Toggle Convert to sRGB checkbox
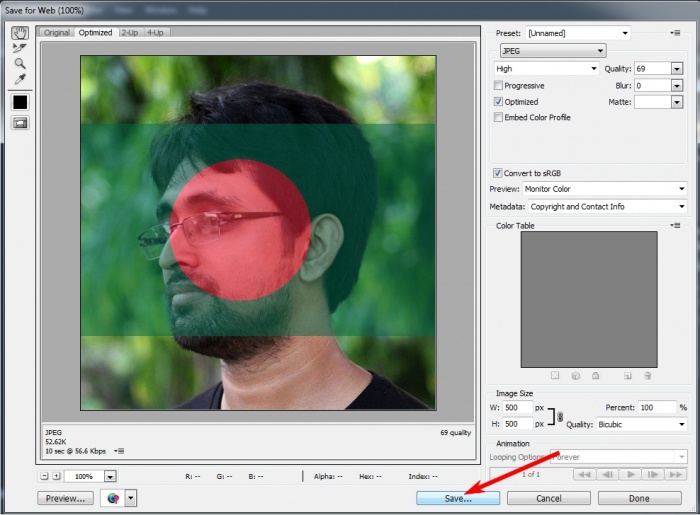Screen dimensions: 700x515 tap(499, 173)
